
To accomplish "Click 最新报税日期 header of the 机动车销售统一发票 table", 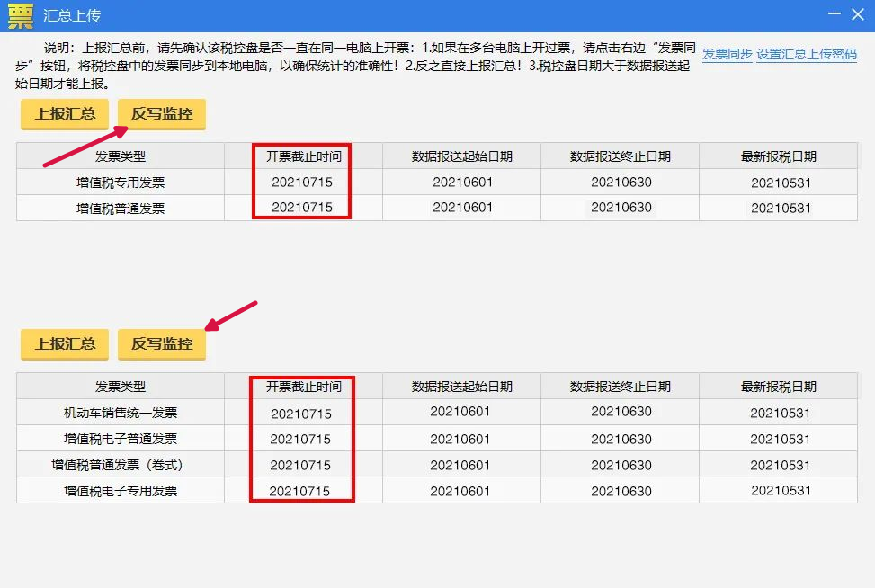I will 779,387.
